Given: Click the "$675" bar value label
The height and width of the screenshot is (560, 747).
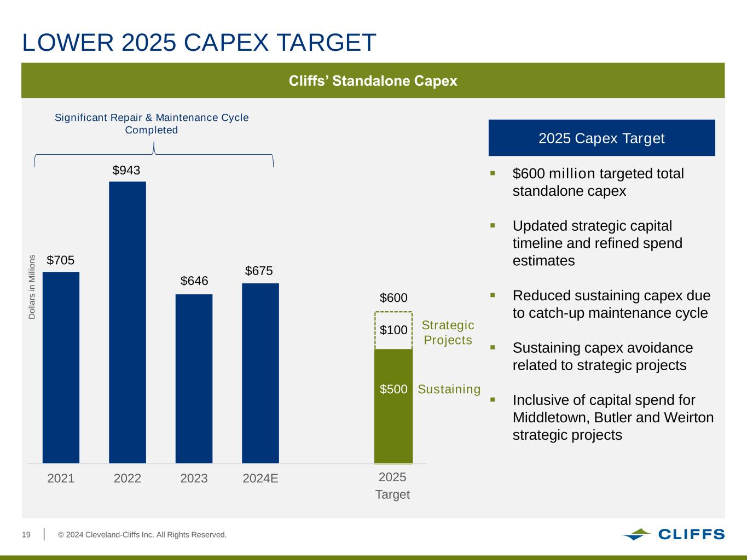Looking at the screenshot, I should click(259, 271).
